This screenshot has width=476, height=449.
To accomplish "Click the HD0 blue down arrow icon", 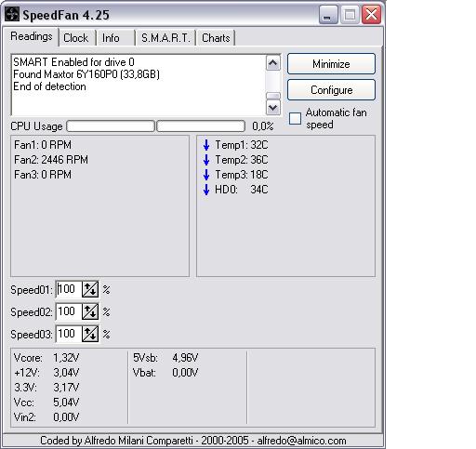I will (x=206, y=190).
